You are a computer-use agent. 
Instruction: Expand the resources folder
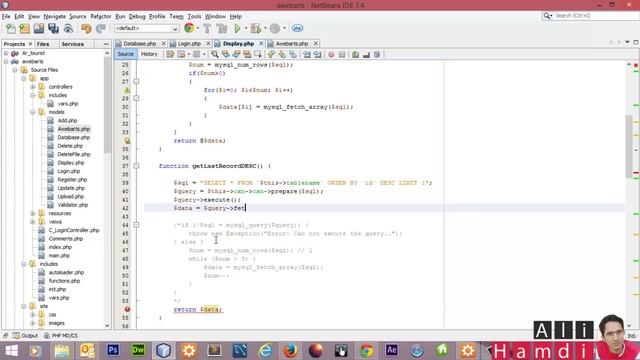click(x=33, y=213)
